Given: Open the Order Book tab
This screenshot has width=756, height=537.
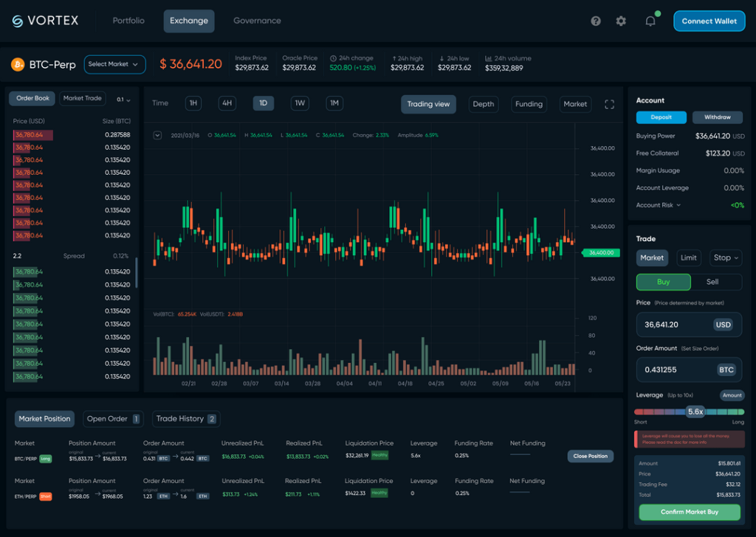Looking at the screenshot, I should click(32, 98).
